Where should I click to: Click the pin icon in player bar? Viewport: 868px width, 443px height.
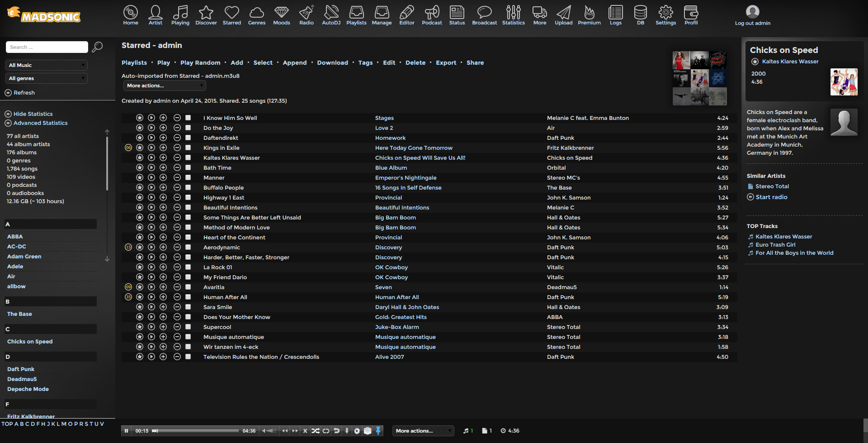[378, 431]
